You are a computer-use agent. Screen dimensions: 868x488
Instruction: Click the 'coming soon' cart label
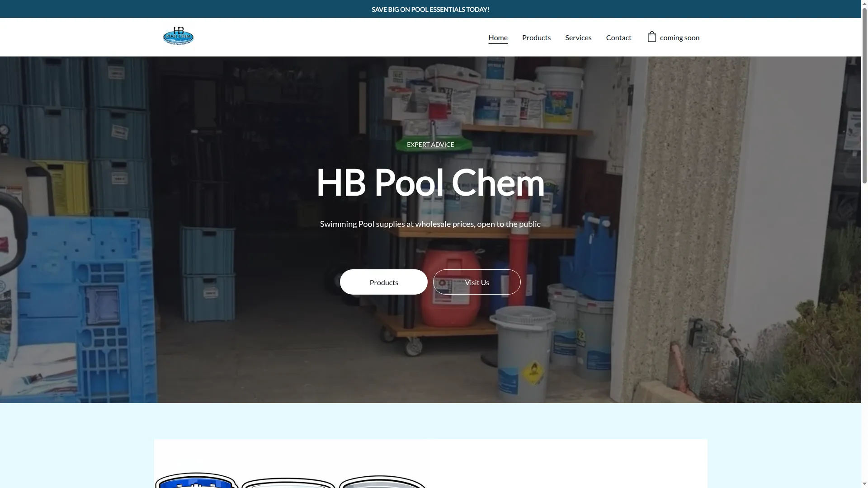pyautogui.click(x=679, y=38)
